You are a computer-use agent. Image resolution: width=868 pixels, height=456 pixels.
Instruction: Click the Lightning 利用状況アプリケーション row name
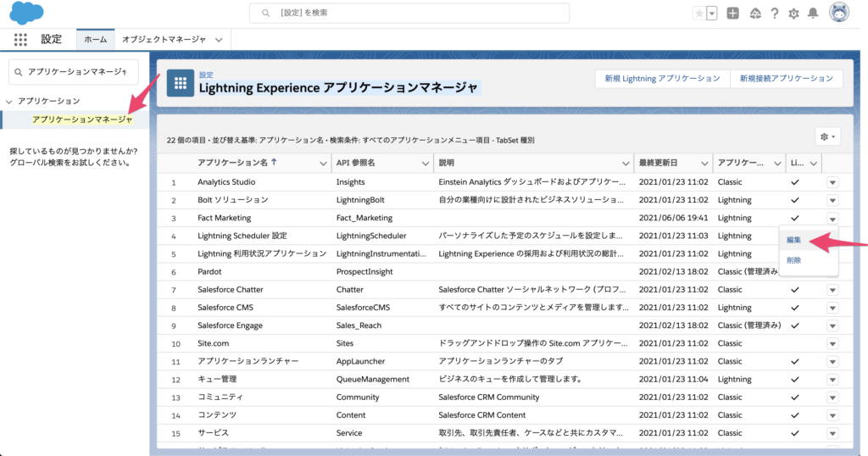(x=262, y=253)
